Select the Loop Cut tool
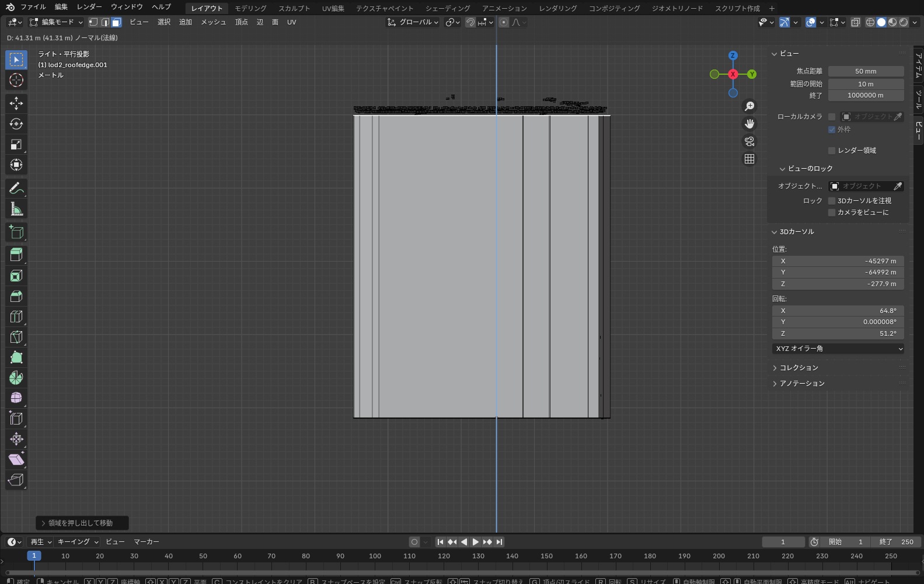Image resolution: width=924 pixels, height=584 pixels. (x=16, y=317)
